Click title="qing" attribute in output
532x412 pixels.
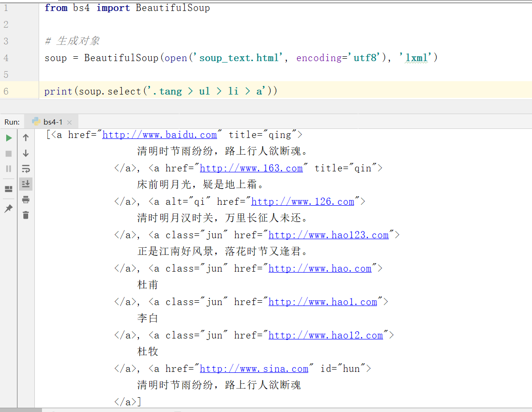pyautogui.click(x=262, y=135)
